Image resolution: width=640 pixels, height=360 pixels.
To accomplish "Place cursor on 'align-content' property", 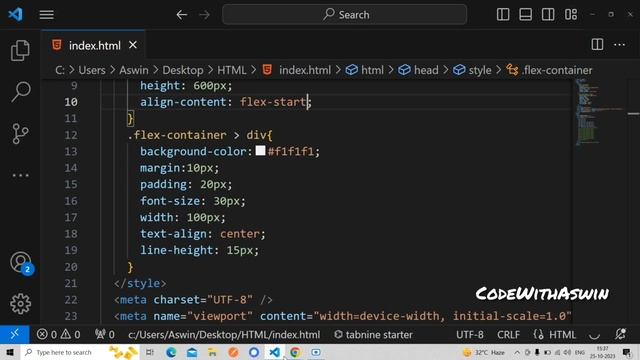I will click(x=183, y=102).
